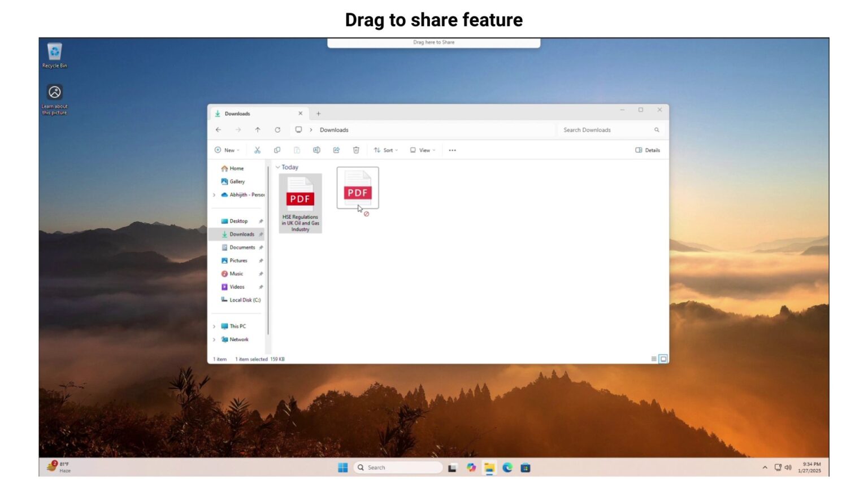Image resolution: width=868 pixels, height=488 pixels.
Task: Toggle the Details pane
Action: pos(647,150)
